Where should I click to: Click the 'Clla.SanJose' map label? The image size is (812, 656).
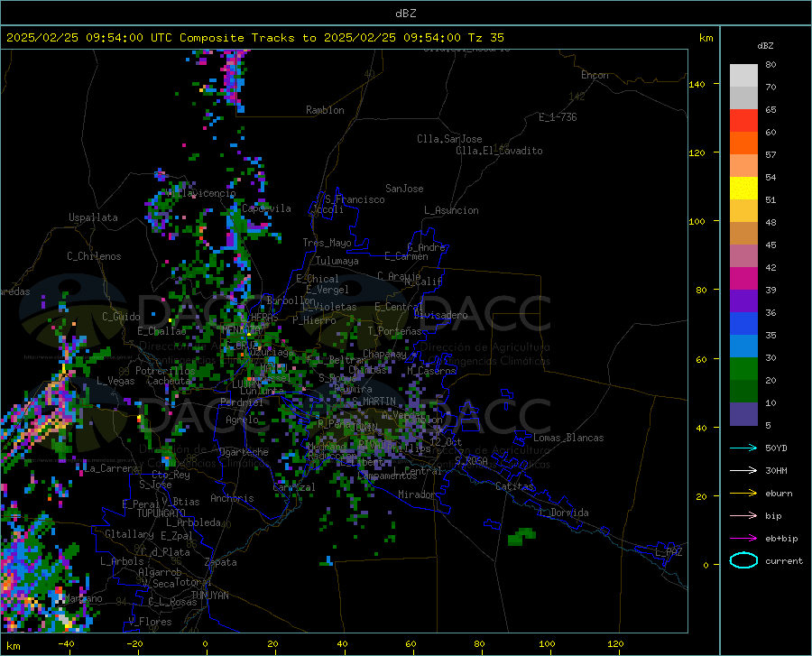(449, 139)
